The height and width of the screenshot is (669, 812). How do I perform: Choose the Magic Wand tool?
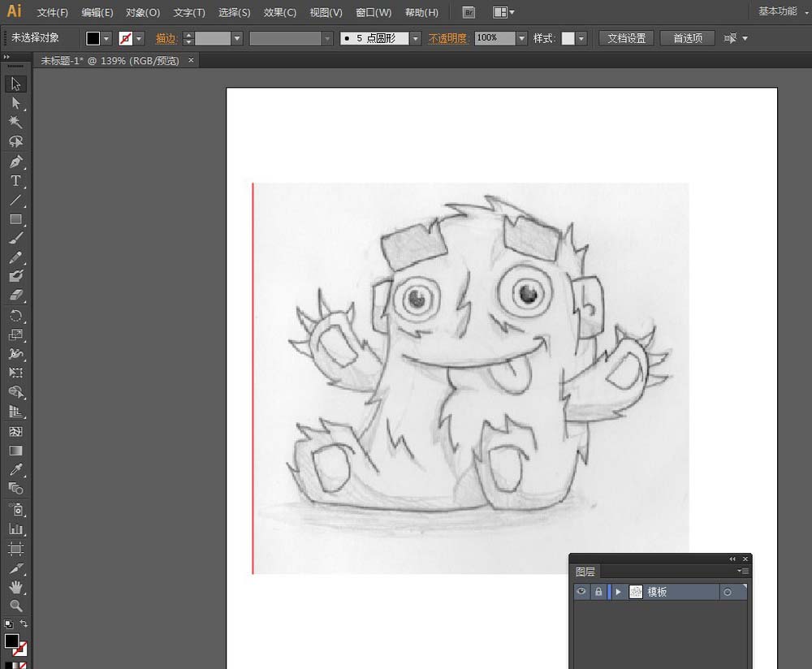pyautogui.click(x=15, y=123)
